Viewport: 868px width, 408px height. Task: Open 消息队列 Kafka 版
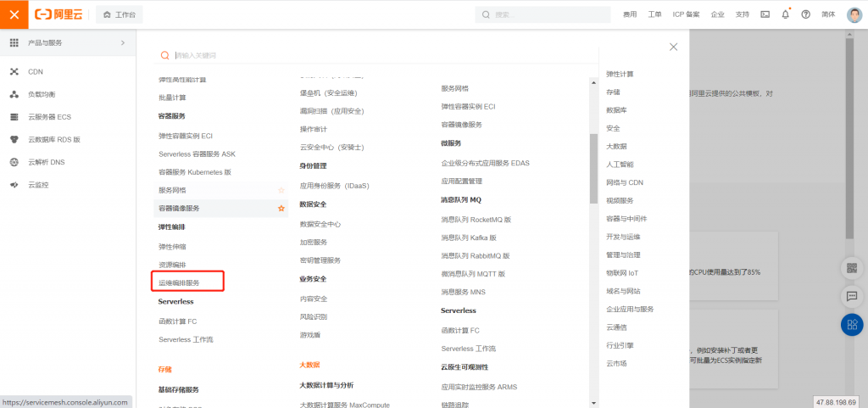point(468,238)
